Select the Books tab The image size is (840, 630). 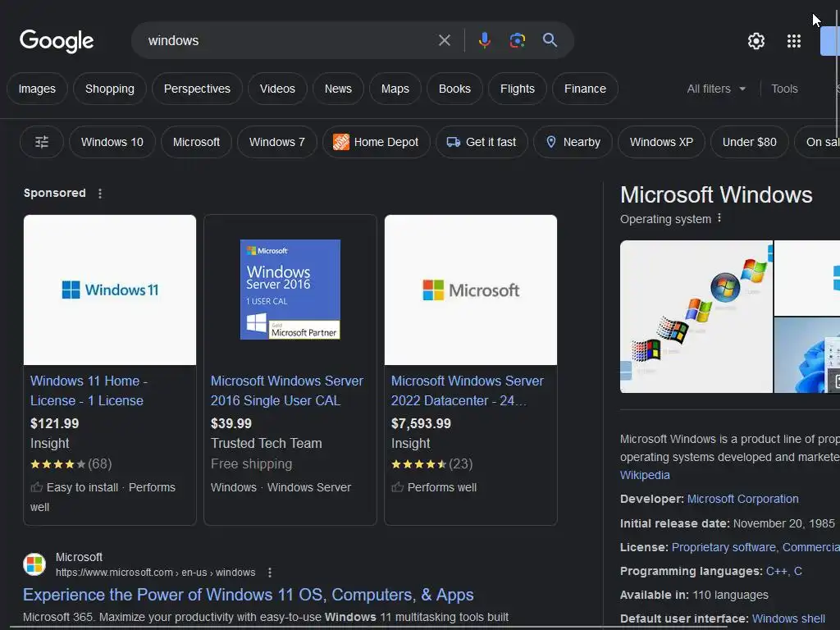[454, 89]
